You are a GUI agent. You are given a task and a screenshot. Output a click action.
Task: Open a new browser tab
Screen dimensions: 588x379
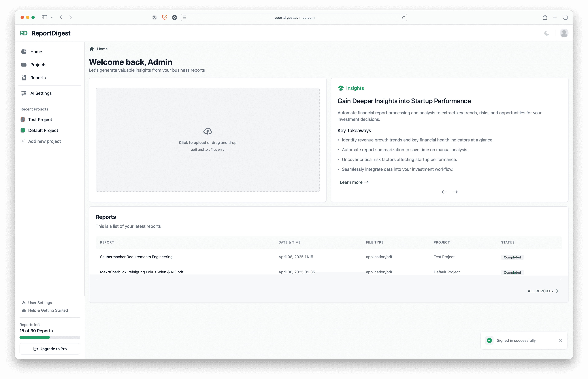coord(555,17)
